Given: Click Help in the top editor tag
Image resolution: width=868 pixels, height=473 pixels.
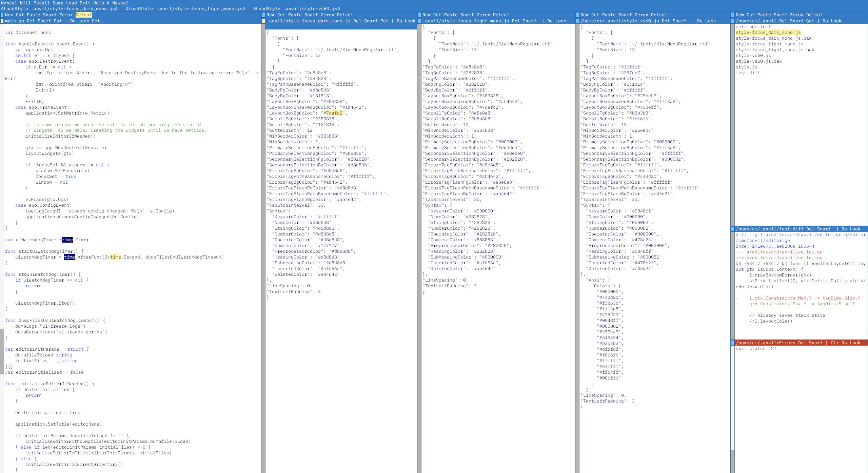Looking at the screenshot, I should click(x=98, y=3).
